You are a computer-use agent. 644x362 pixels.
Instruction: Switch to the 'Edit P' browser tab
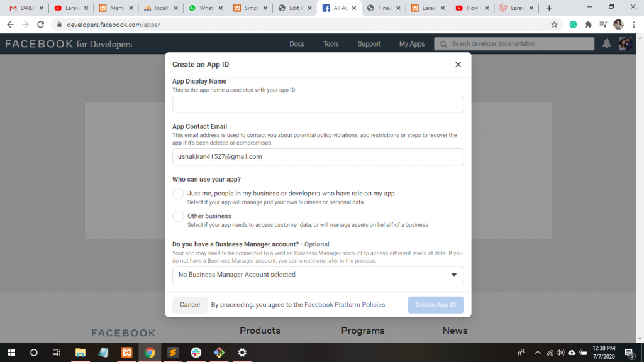(294, 8)
